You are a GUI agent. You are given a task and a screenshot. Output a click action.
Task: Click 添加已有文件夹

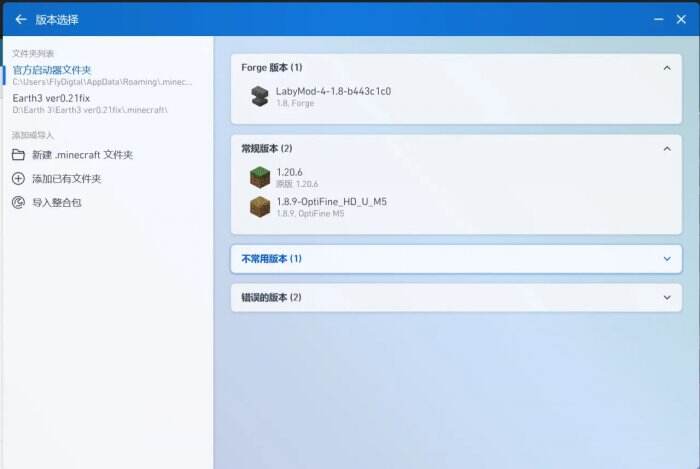point(107,178)
